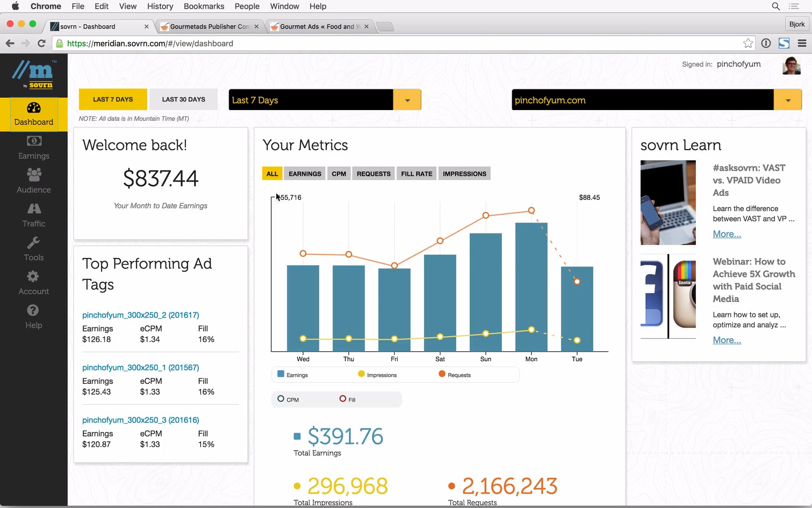Close the sovrn Dashboard tab

(x=147, y=26)
